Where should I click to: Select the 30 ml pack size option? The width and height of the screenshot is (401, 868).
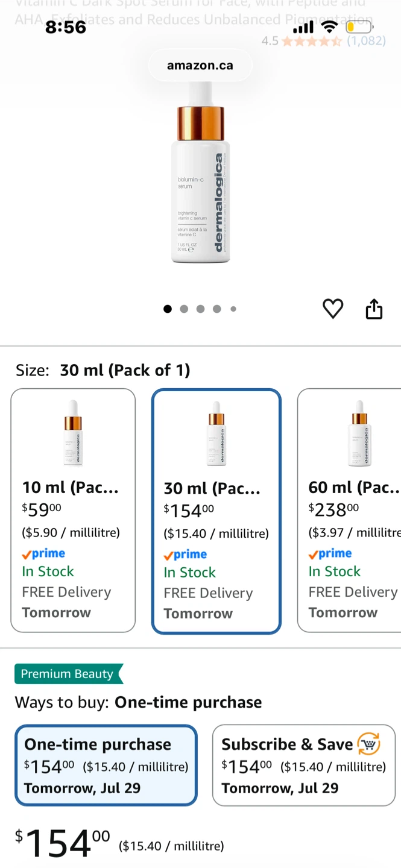216,511
